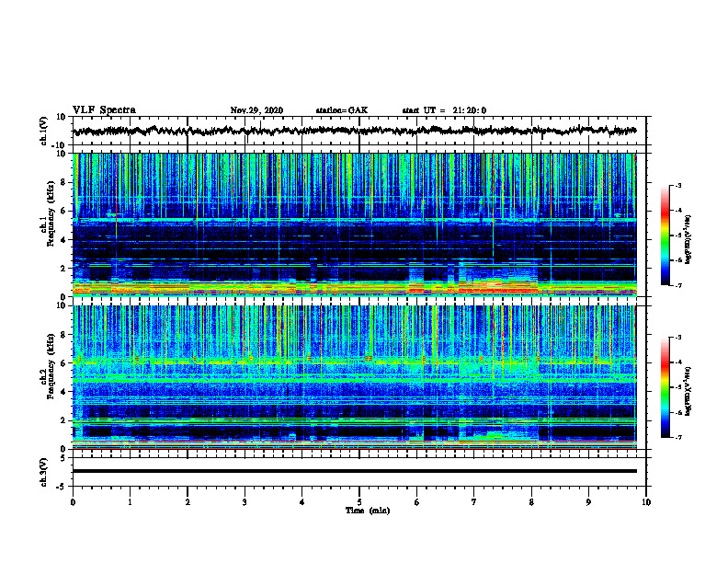Image resolution: width=728 pixels, height=563 pixels.
Task: Click the "-7" tick on ch.2 colorbar
Action: point(677,437)
